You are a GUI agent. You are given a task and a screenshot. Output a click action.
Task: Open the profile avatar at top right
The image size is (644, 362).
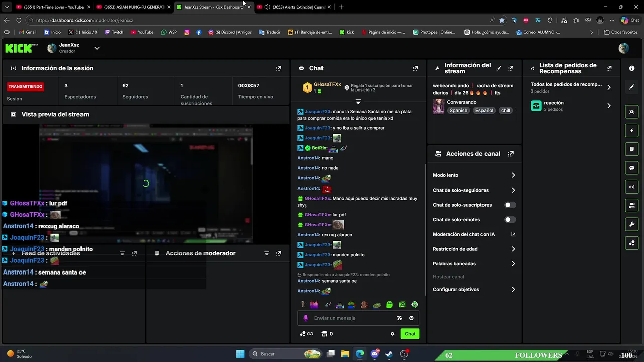tap(624, 48)
